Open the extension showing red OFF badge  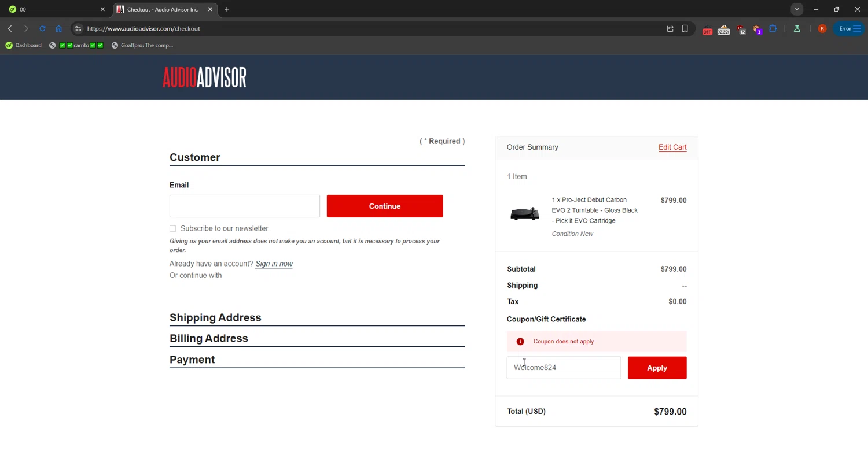pos(707,29)
